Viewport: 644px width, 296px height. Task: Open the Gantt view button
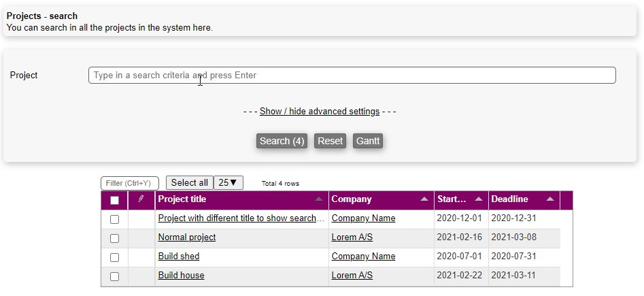point(368,141)
